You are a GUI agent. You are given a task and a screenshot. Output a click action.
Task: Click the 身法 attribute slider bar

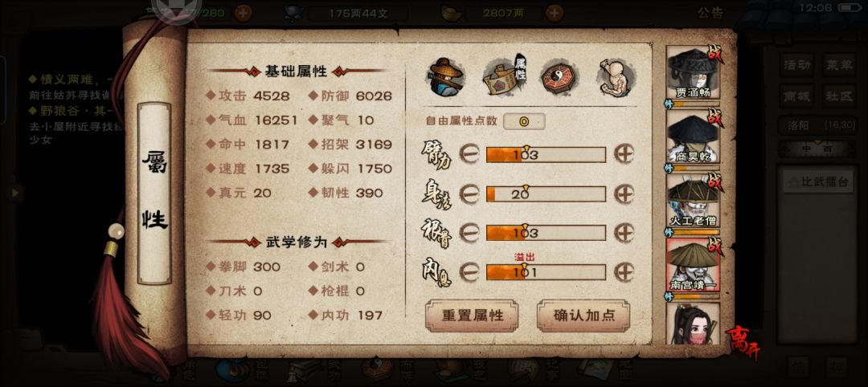click(x=546, y=194)
